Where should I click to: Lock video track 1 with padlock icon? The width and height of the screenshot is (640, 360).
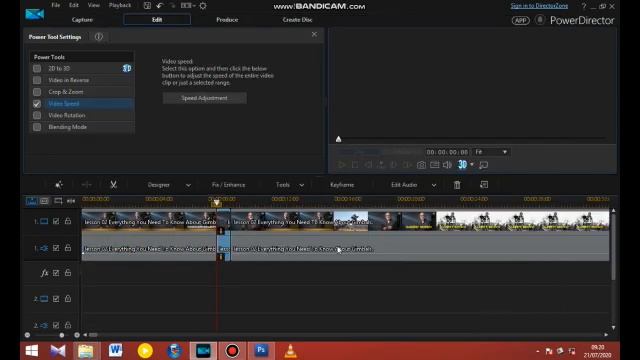pyautogui.click(x=68, y=221)
